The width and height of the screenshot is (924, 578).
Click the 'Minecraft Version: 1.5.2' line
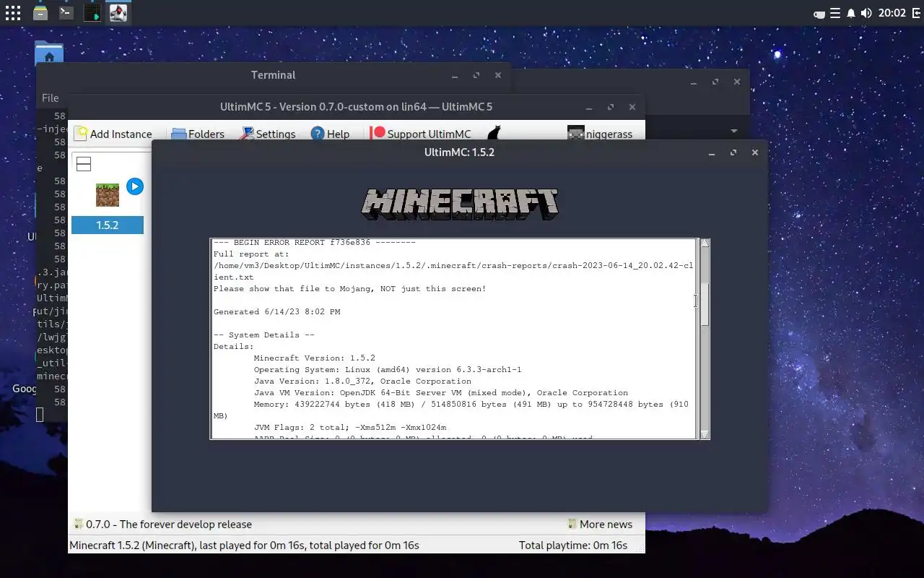(314, 358)
